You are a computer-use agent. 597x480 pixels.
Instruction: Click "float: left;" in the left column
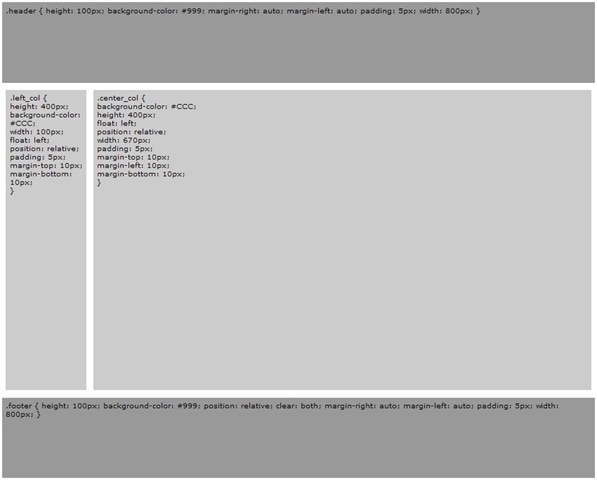click(x=30, y=140)
